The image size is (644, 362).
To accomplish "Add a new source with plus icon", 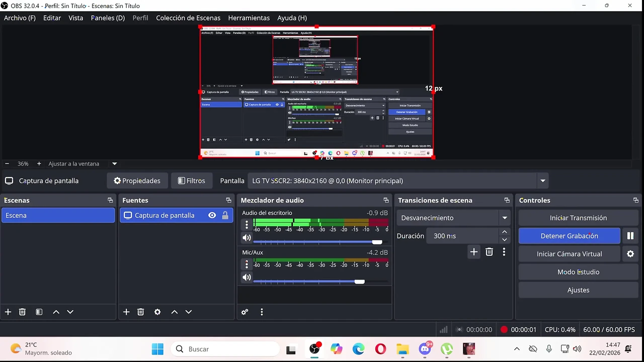I will 126,312.
